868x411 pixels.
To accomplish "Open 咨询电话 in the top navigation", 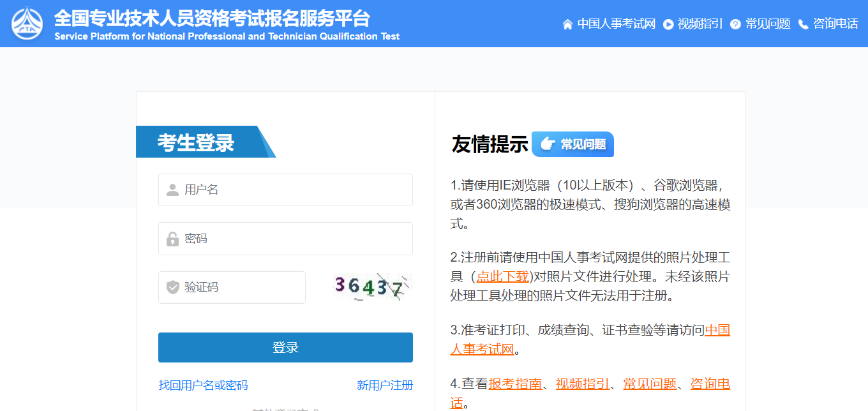I will coord(835,24).
